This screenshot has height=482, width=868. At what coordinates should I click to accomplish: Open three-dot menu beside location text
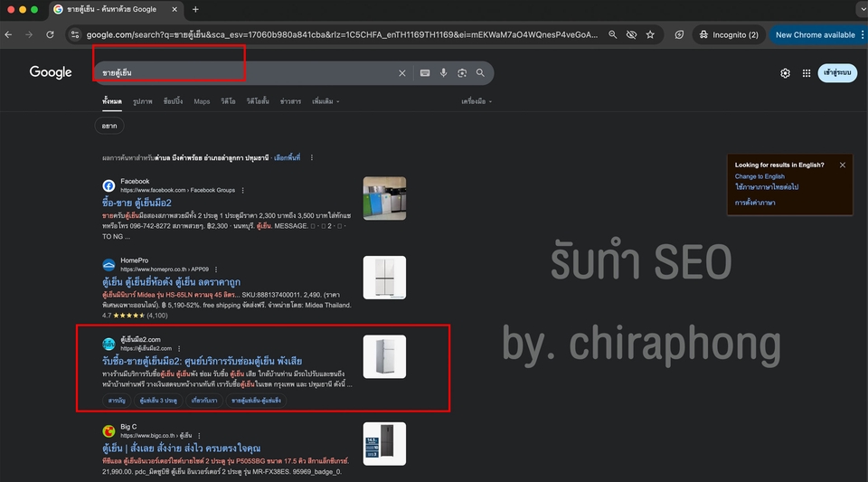point(312,157)
